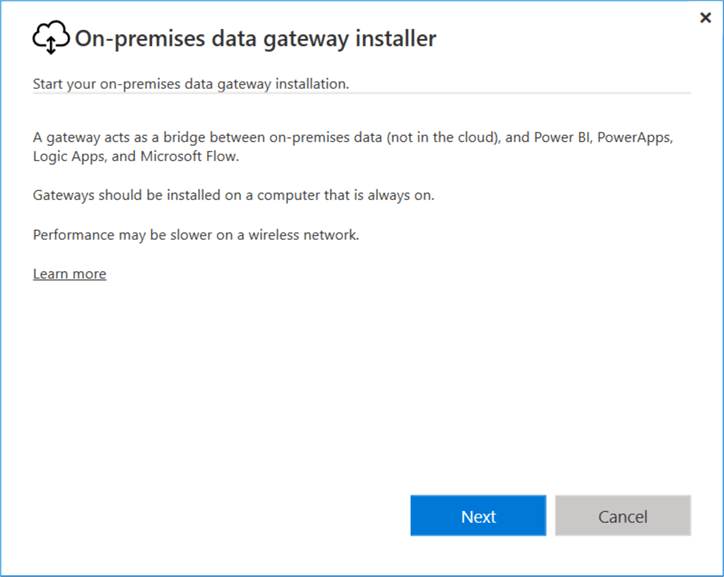Click the "On-premises data gateway installer" title

point(256,39)
